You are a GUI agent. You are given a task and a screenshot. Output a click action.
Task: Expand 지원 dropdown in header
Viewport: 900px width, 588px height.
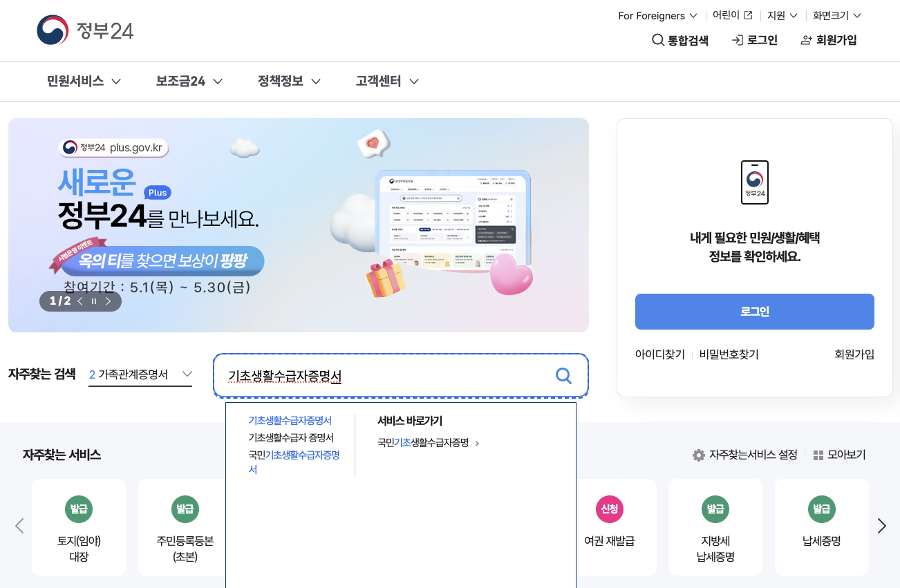tap(782, 15)
